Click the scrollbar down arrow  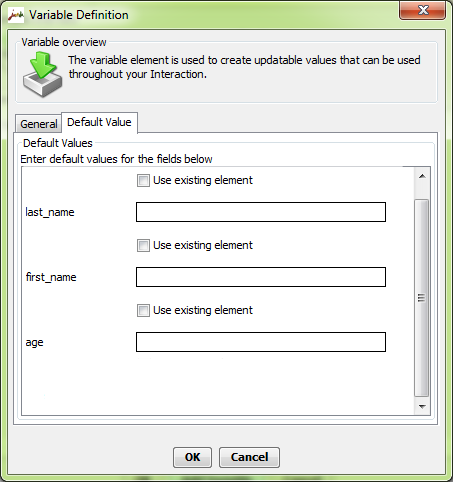coord(422,407)
